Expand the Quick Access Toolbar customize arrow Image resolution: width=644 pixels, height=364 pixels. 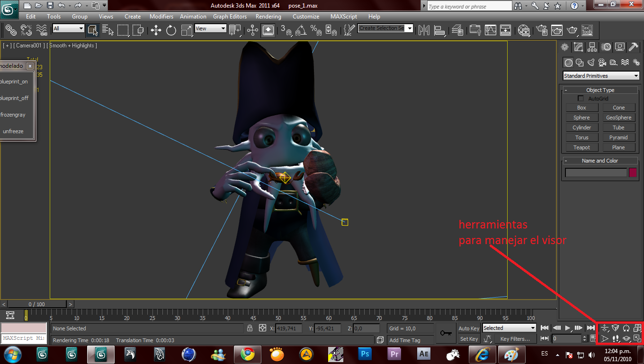point(104,6)
